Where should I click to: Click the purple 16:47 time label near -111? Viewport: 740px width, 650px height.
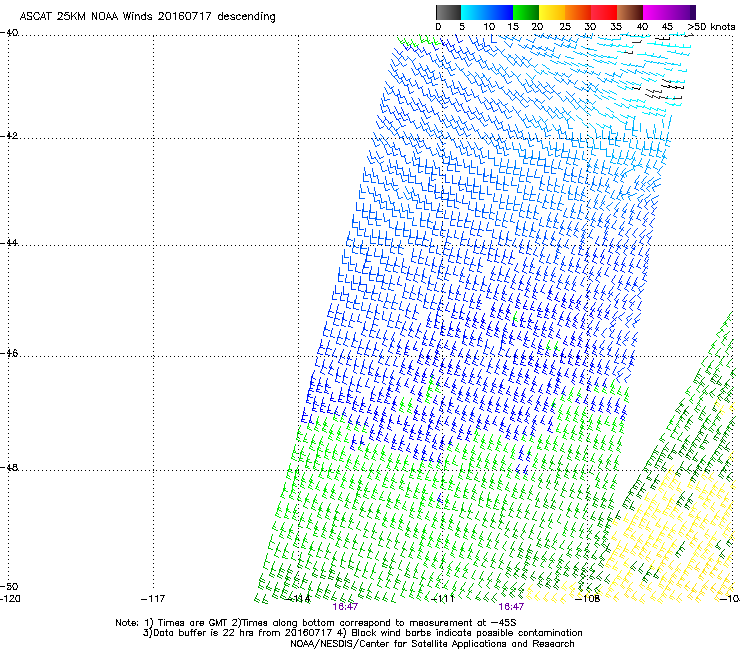pyautogui.click(x=511, y=607)
